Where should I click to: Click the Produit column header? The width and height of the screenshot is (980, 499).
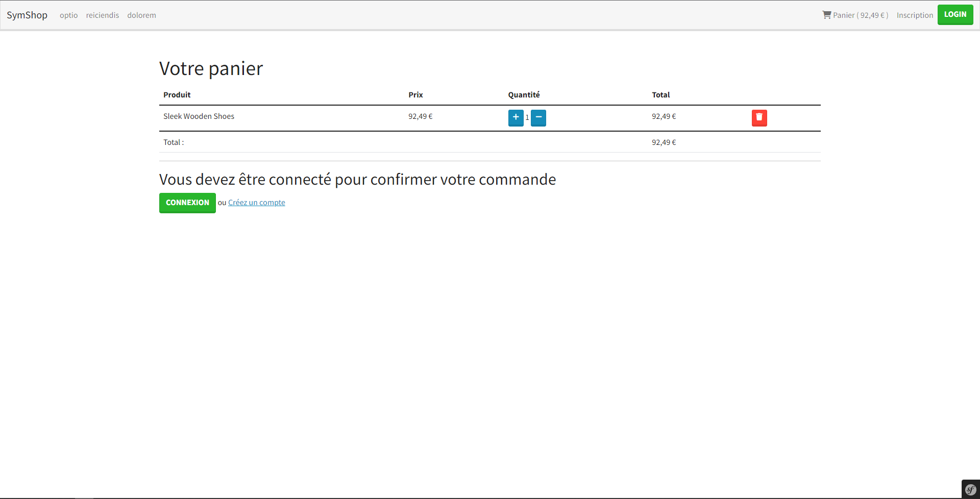177,95
